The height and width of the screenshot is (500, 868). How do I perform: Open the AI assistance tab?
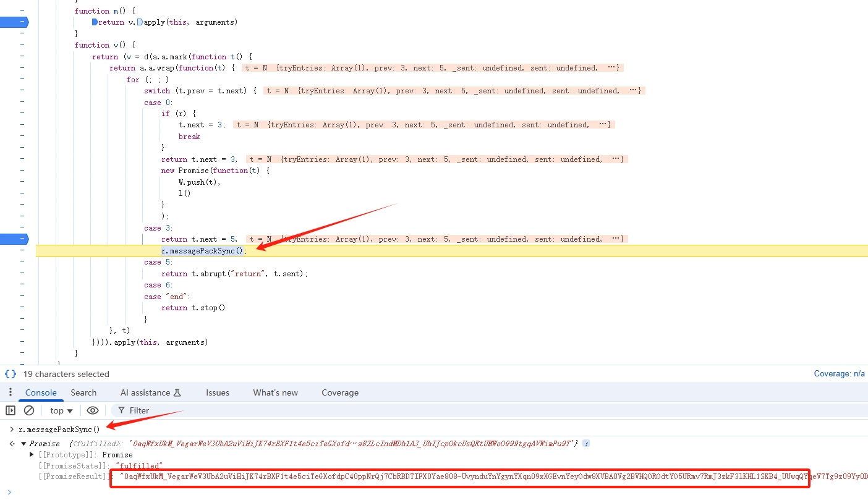(x=151, y=392)
